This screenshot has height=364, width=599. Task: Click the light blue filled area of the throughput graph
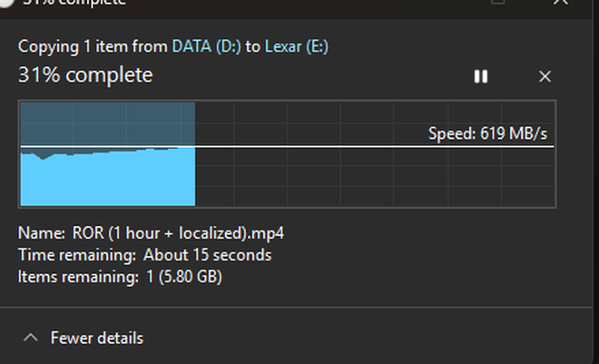[x=108, y=180]
